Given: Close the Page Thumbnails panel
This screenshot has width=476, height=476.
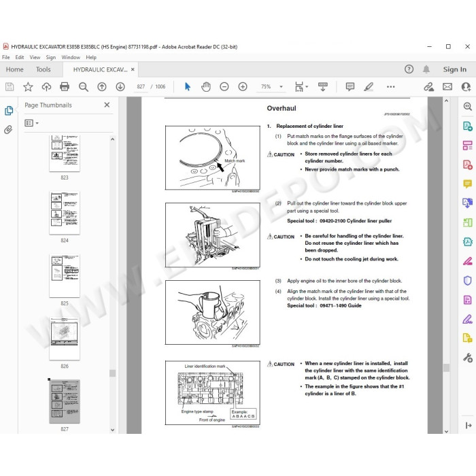Looking at the screenshot, I should coord(107,105).
